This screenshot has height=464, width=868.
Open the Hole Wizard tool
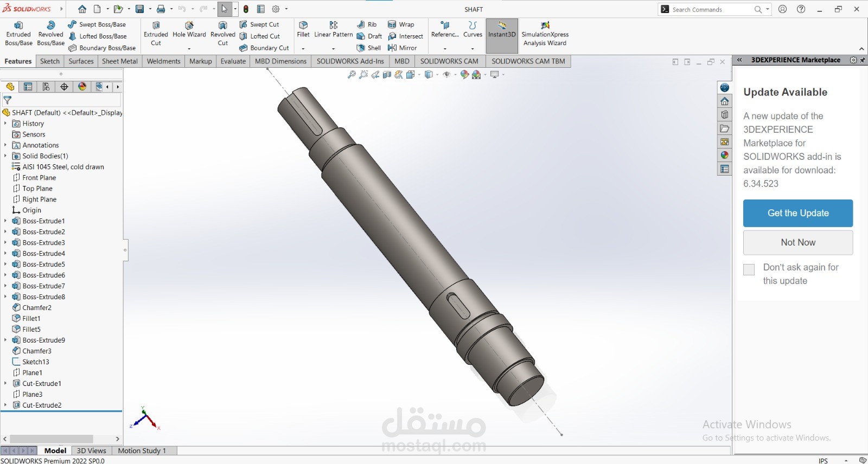click(189, 30)
